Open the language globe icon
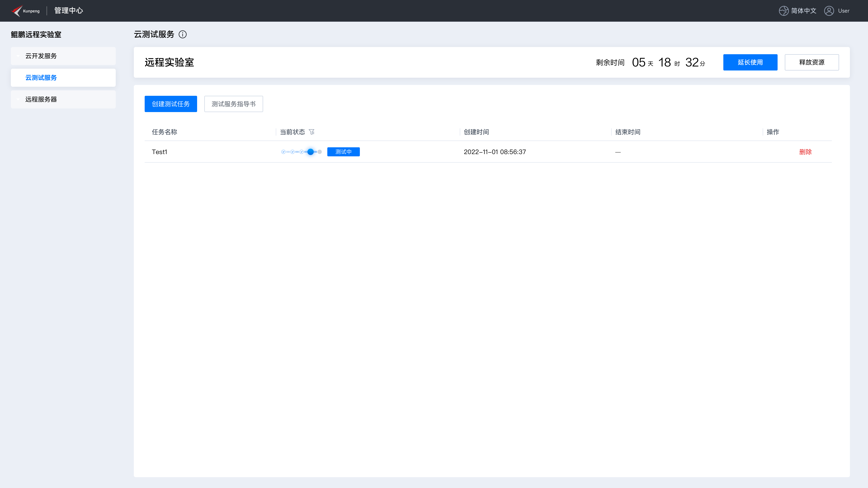This screenshot has height=488, width=868. [x=783, y=11]
